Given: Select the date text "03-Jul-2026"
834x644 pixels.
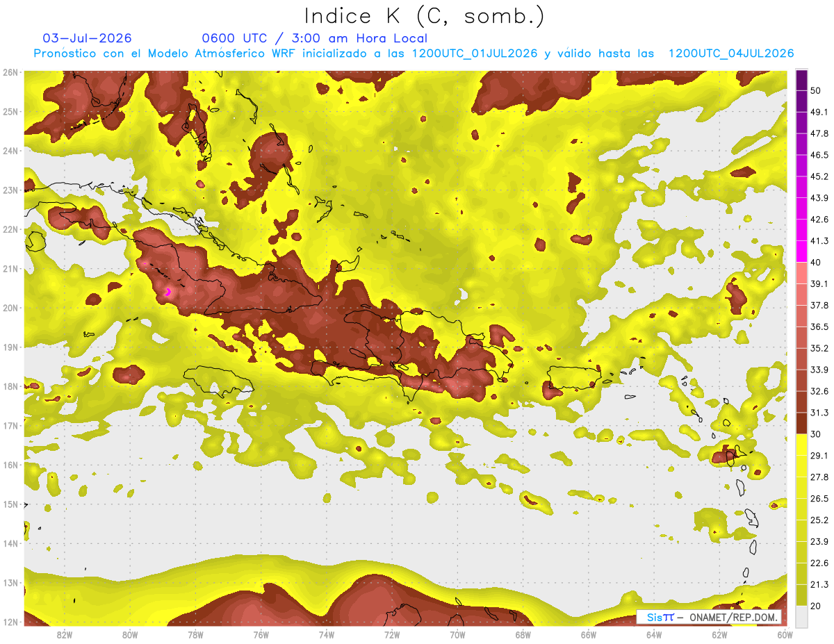Looking at the screenshot, I should pyautogui.click(x=87, y=38).
